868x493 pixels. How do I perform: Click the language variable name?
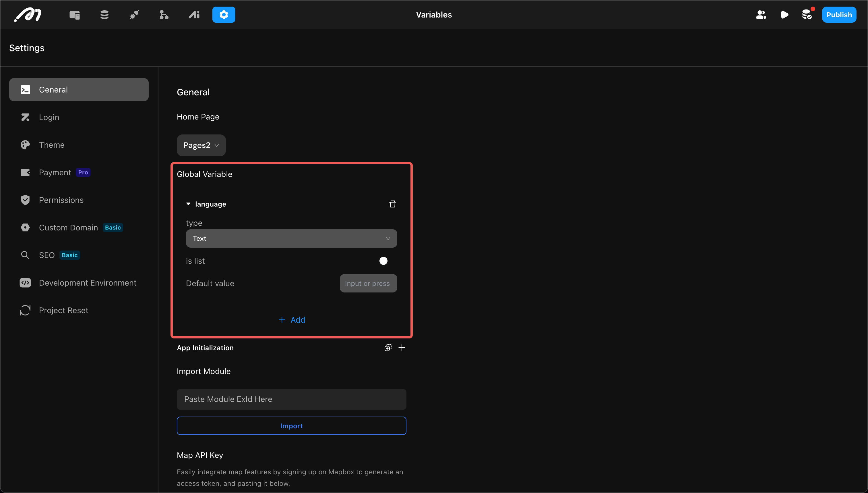tap(210, 204)
